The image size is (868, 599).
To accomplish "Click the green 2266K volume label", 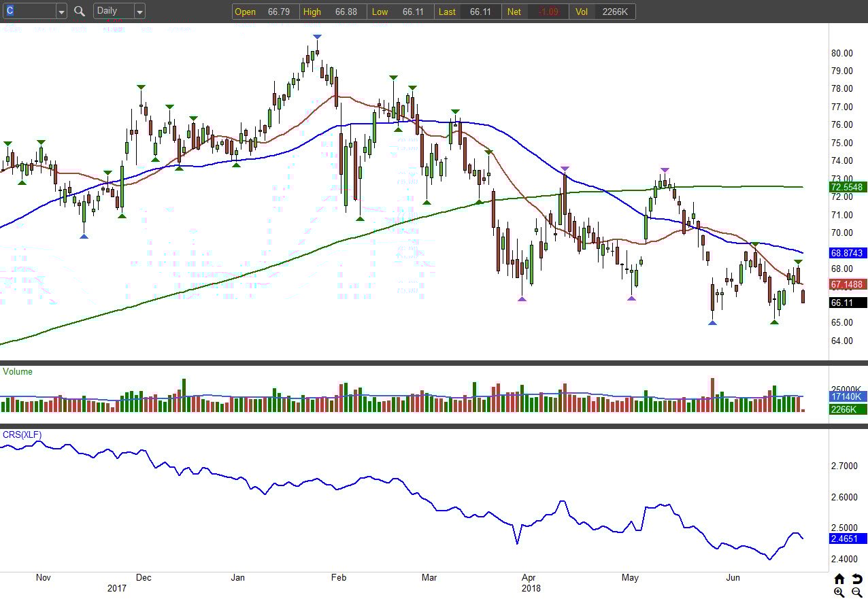I will pos(848,409).
